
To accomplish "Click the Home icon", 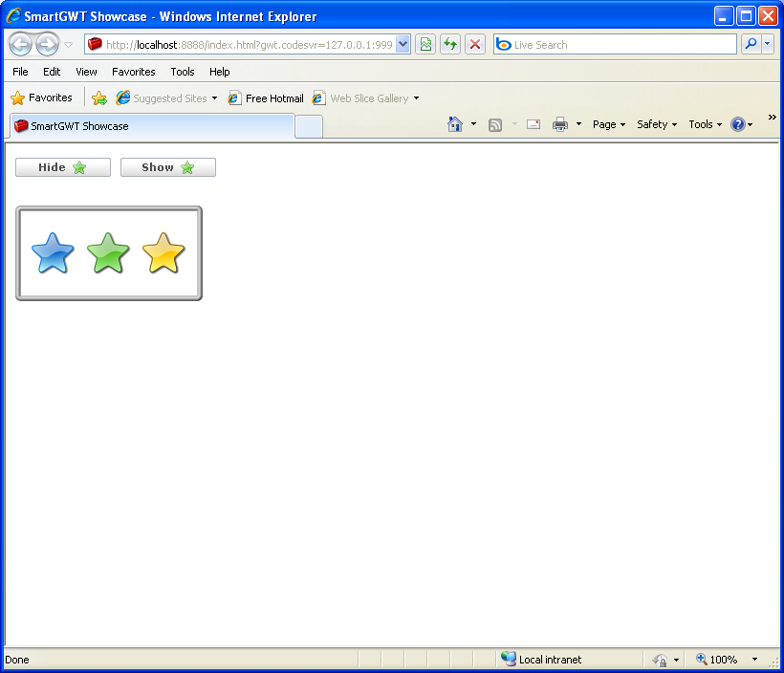I will pos(455,124).
